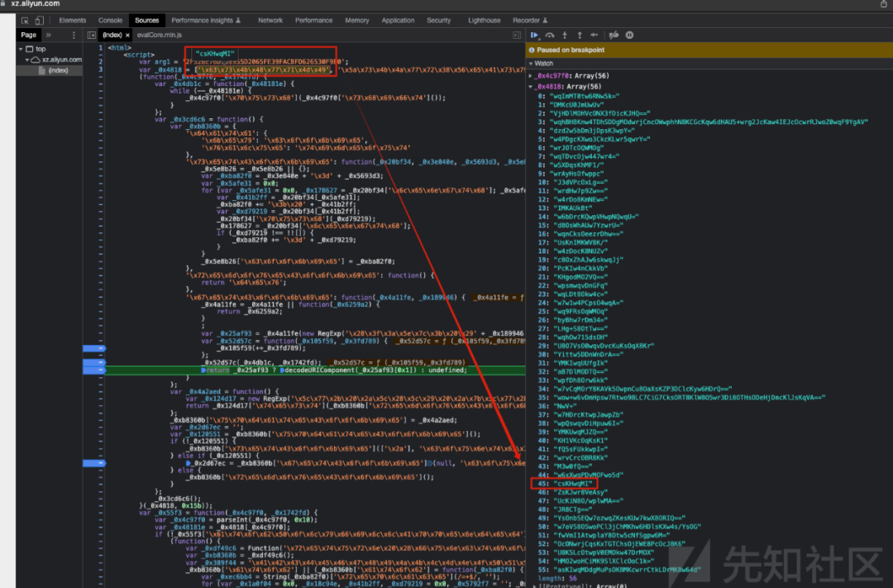
Task: Open the Security tab
Action: click(438, 21)
